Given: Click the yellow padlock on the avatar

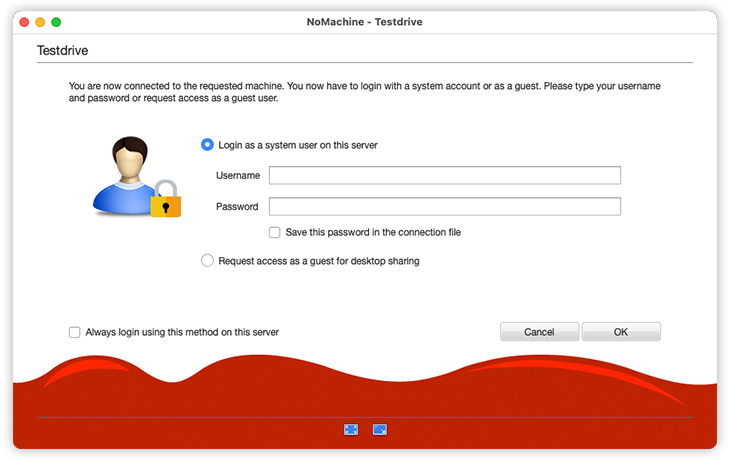Looking at the screenshot, I should pyautogui.click(x=165, y=199).
